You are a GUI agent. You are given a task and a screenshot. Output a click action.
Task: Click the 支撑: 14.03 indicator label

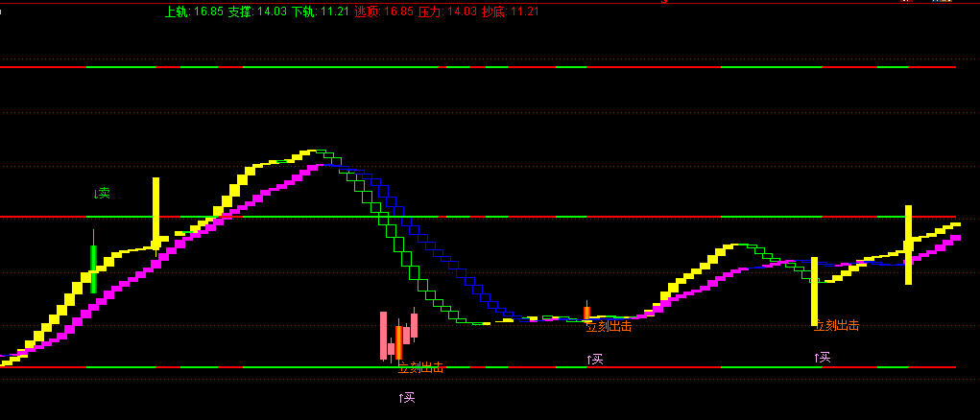coord(257,12)
